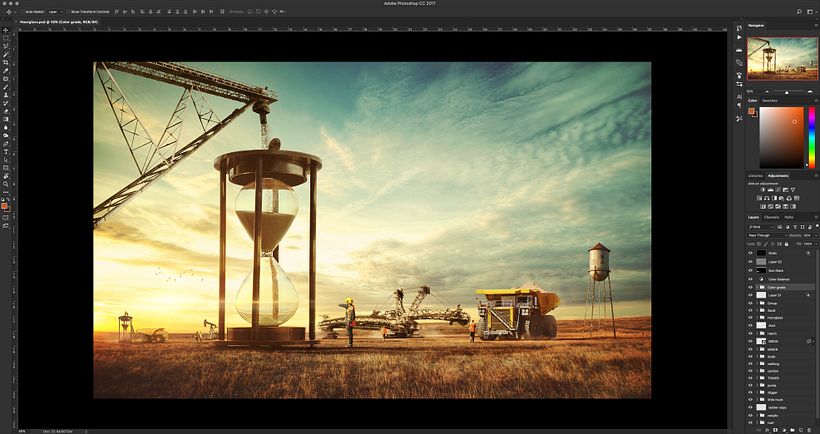Click the search icon at top right
The width and height of the screenshot is (820, 434).
coord(800,12)
